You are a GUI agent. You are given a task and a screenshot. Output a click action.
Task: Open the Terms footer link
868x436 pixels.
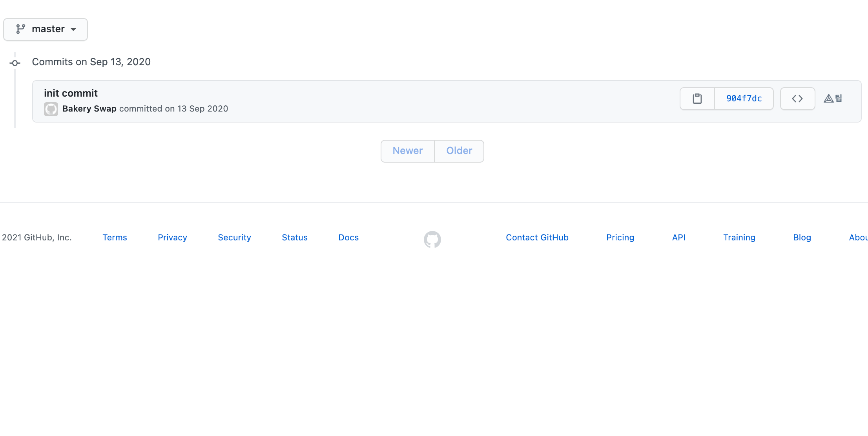tap(115, 238)
